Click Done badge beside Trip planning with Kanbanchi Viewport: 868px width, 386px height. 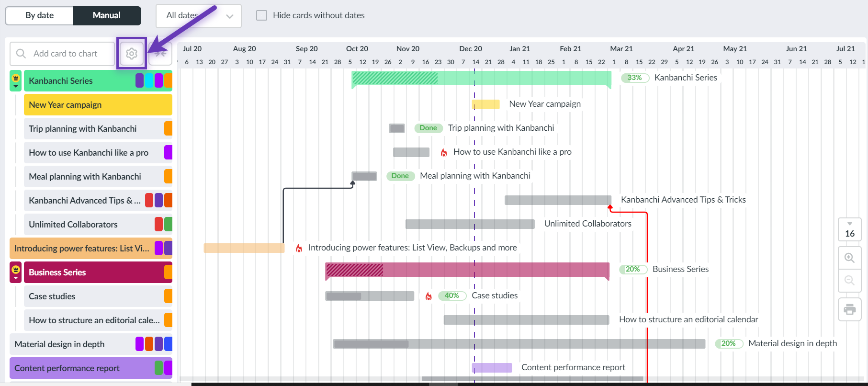pos(428,128)
